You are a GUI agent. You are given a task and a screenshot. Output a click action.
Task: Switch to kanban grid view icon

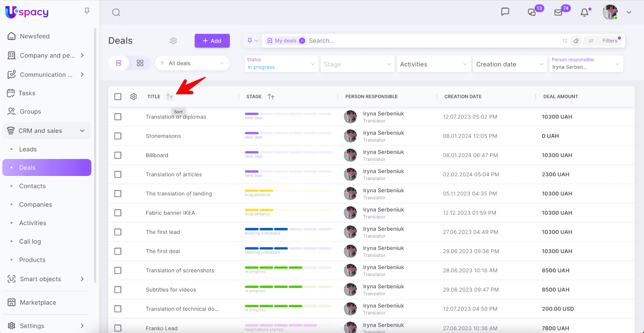tap(140, 63)
